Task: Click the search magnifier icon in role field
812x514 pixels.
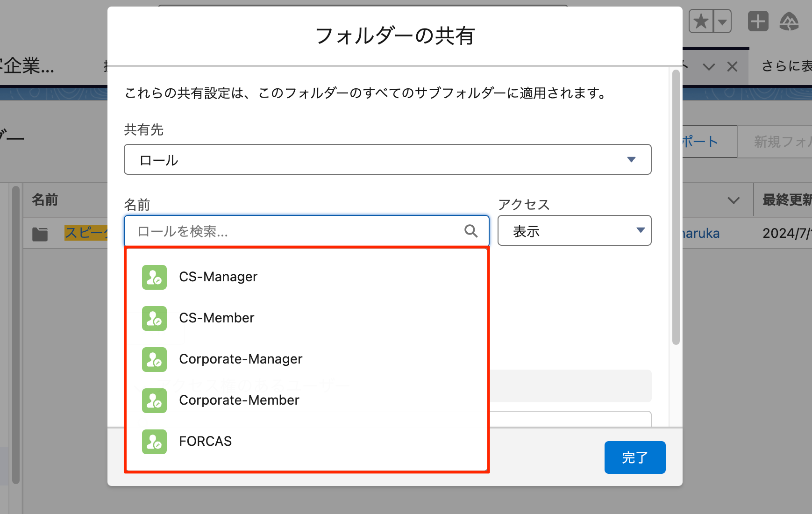Action: click(x=471, y=231)
